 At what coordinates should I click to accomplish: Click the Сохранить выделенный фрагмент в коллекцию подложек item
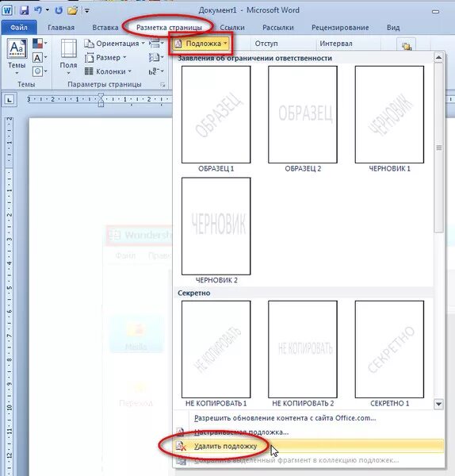(x=309, y=460)
